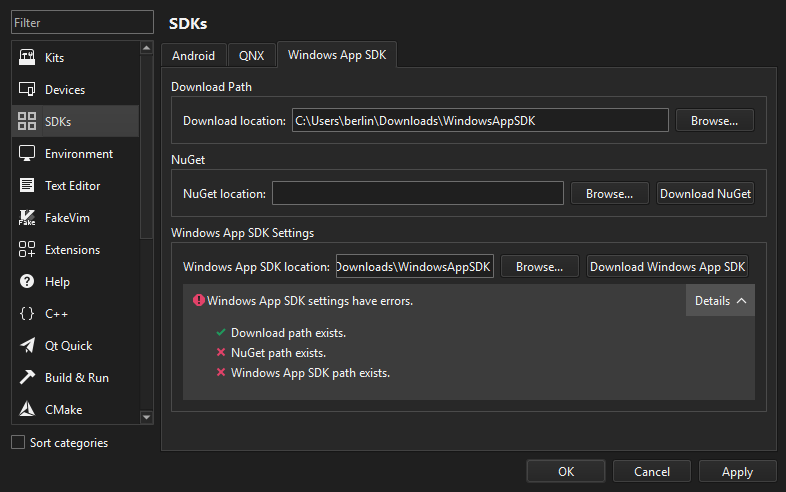This screenshot has height=492, width=786.
Task: Open Build & Run hammer icon
Action: (x=27, y=378)
